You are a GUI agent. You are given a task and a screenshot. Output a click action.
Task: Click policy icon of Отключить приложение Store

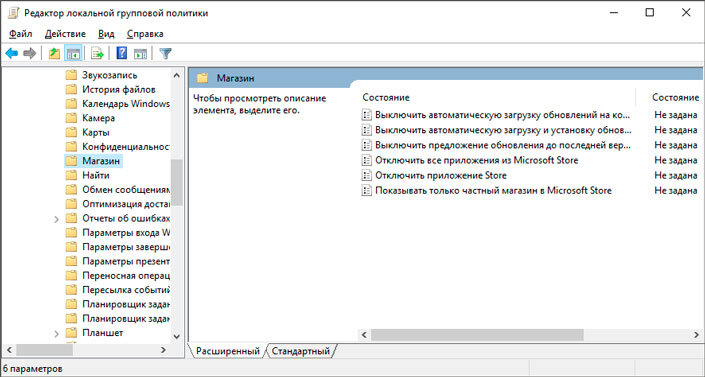pos(367,175)
